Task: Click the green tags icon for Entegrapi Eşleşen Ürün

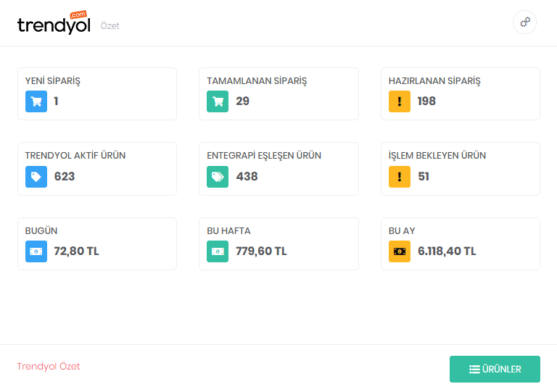Action: point(218,177)
